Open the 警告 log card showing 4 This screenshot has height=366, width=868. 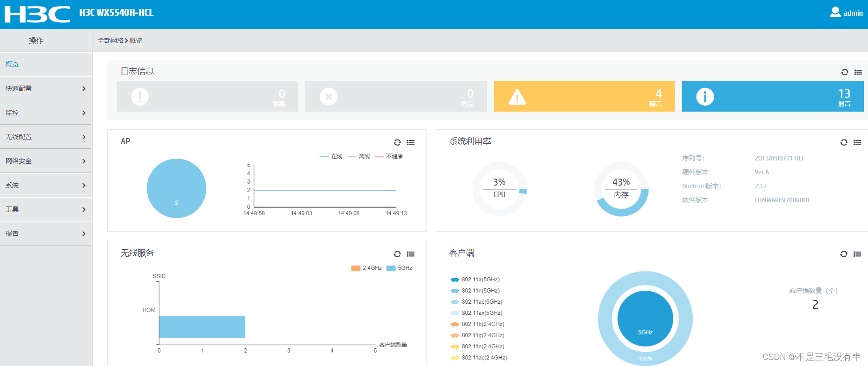tap(585, 96)
